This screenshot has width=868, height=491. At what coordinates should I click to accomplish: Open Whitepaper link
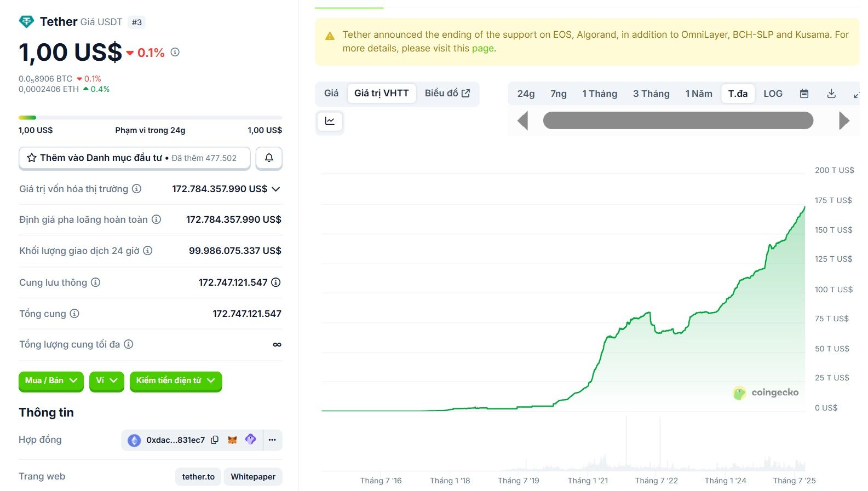(x=253, y=477)
